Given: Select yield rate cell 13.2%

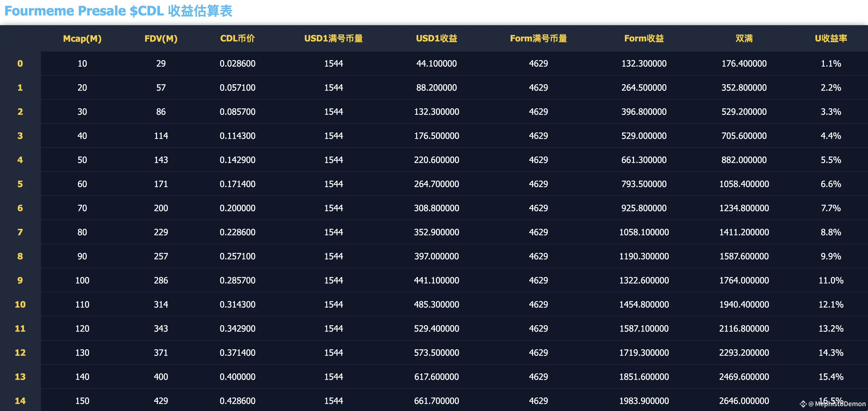Looking at the screenshot, I should point(831,328).
